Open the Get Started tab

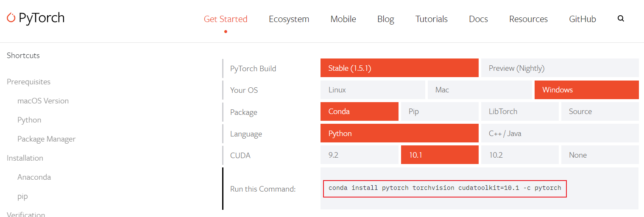226,19
